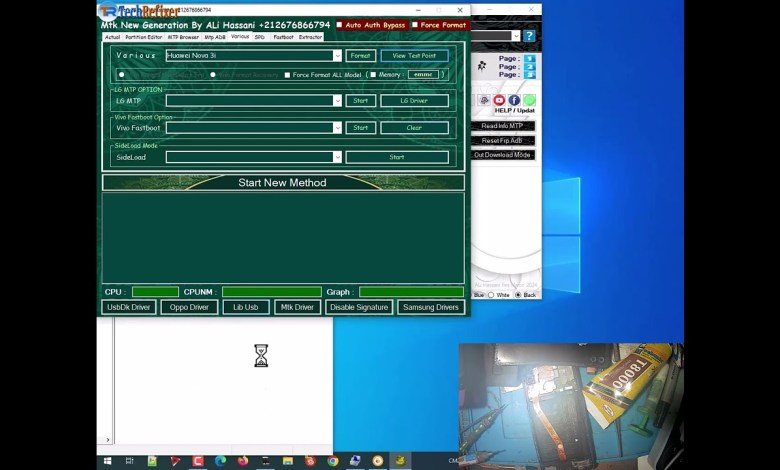Open the YouTube link icon in side window
The width and height of the screenshot is (780, 470).
[x=499, y=100]
